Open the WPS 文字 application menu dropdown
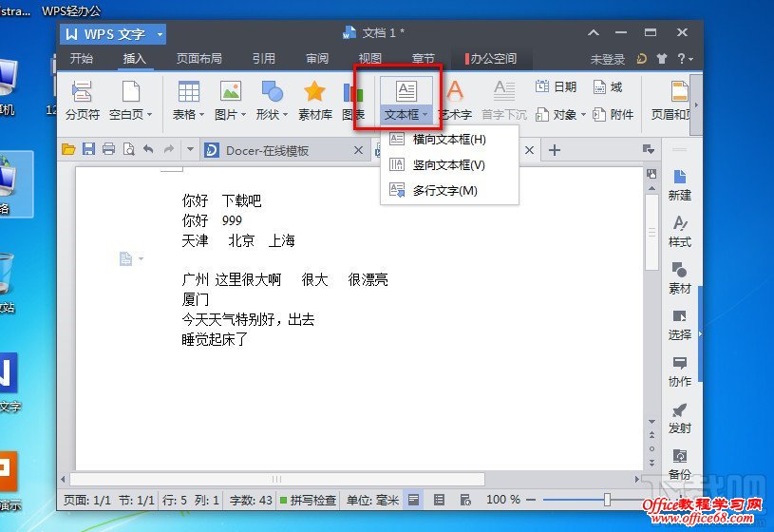The width and height of the screenshot is (774, 532). coord(160,34)
